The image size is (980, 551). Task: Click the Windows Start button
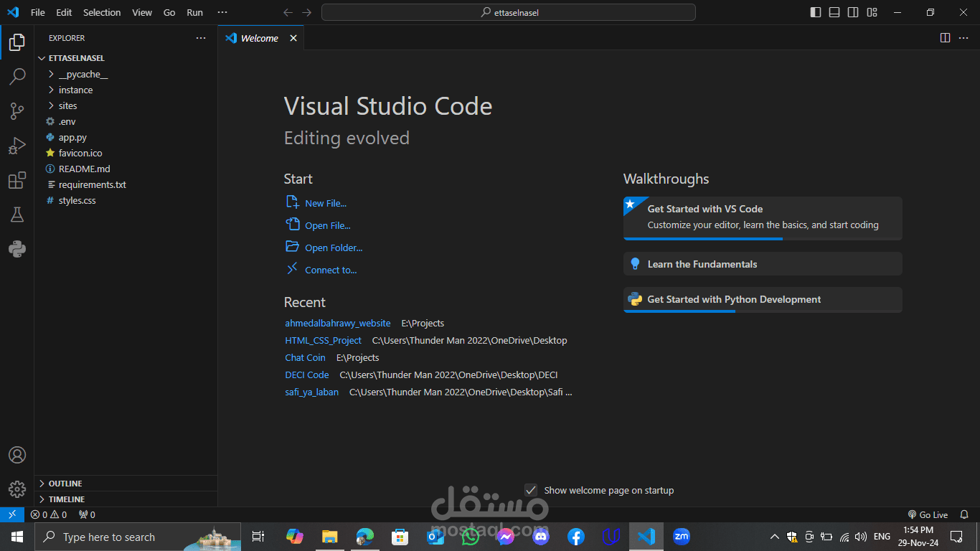(17, 537)
